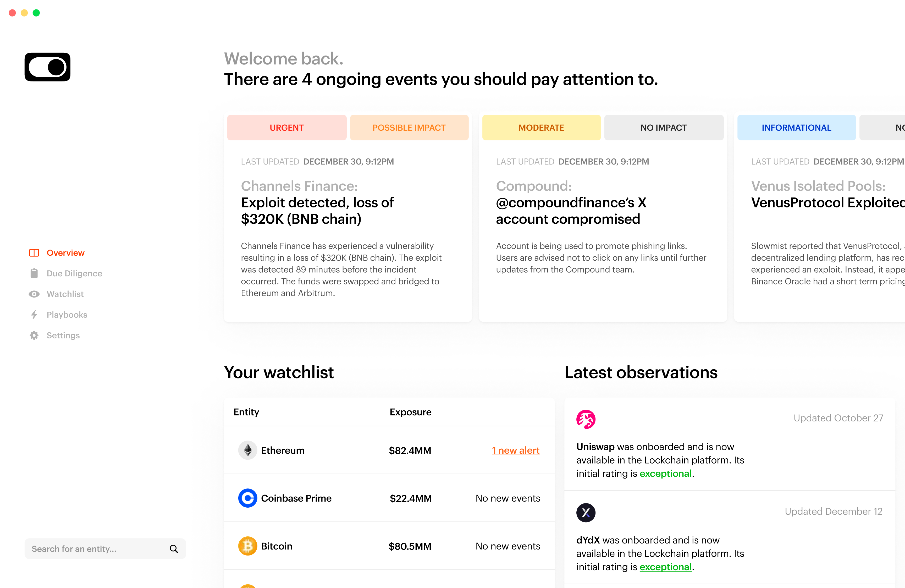
Task: Click the 'Latest observations' heading
Action: pyautogui.click(x=641, y=372)
